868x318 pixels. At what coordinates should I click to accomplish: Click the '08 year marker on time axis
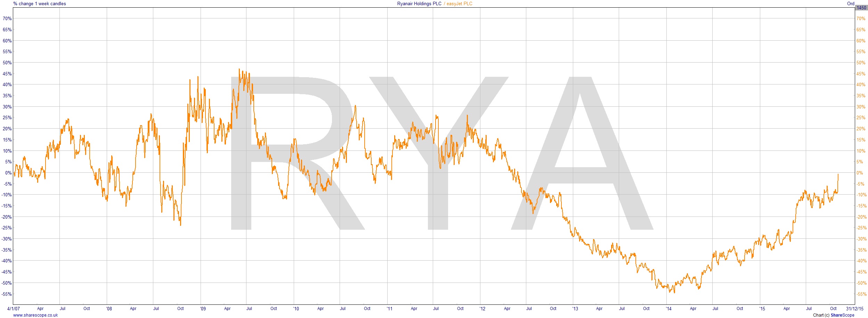click(109, 309)
